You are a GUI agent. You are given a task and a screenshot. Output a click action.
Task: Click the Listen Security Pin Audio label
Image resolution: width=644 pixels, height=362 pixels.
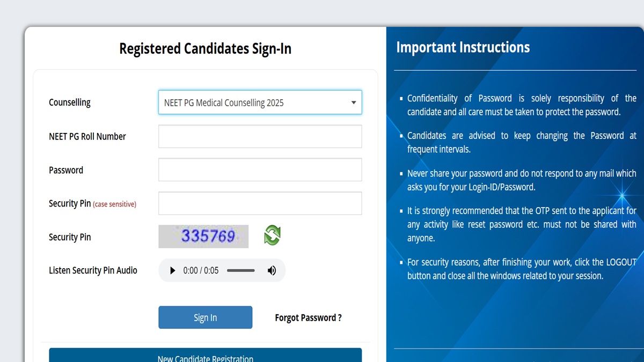93,270
